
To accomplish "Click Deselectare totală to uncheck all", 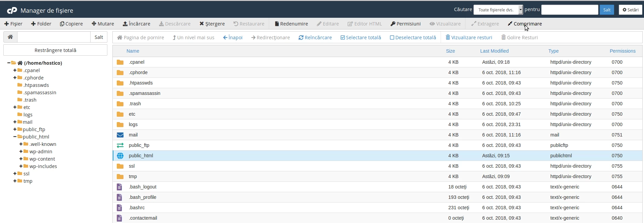I will coord(412,38).
